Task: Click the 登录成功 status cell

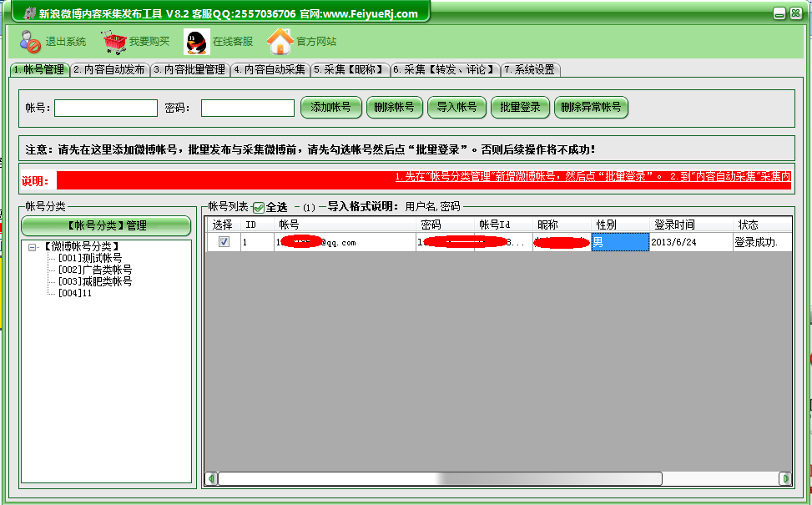Action: [762, 242]
